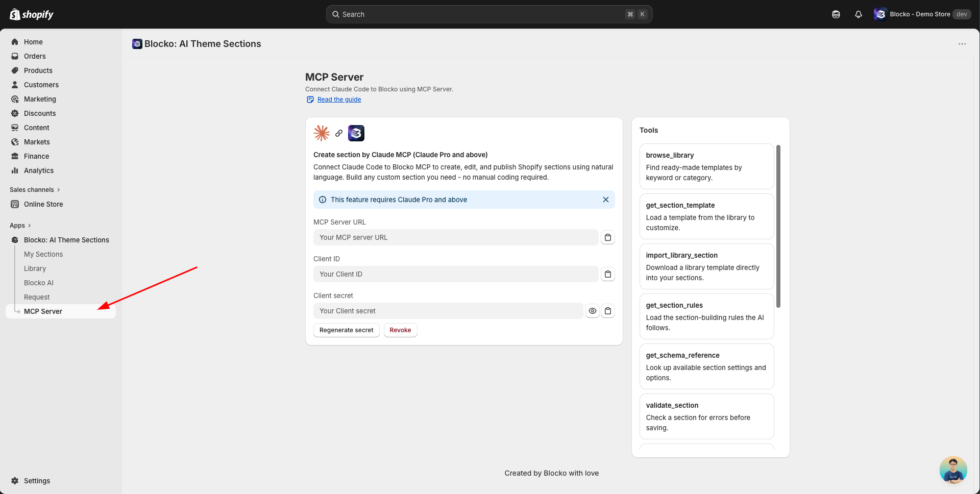The image size is (980, 494).
Task: Open the notifications bell
Action: pyautogui.click(x=859, y=14)
